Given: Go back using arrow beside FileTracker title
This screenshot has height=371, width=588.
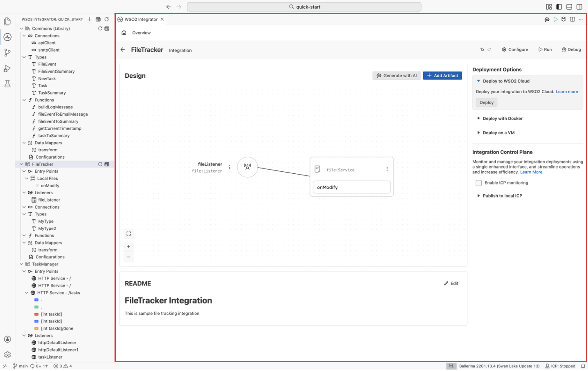Looking at the screenshot, I should [123, 50].
